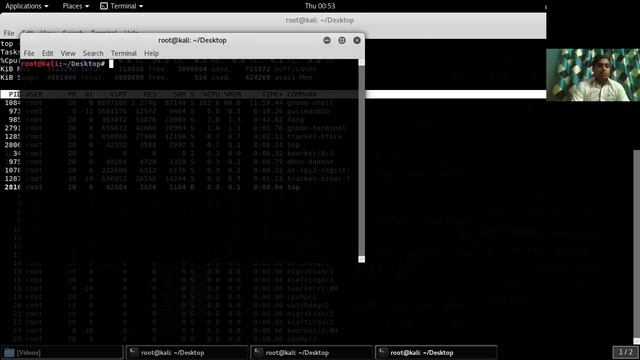Viewport: 640px width, 360px height.
Task: Open the terminal taskbar entry next to Videos
Action: [x=187, y=353]
